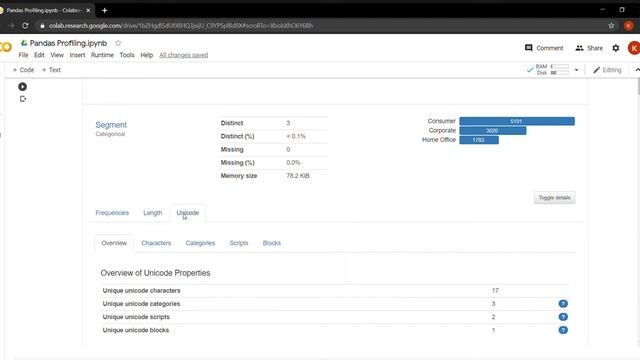This screenshot has width=640, height=360.
Task: Collapse the header with the caret
Action: tap(637, 70)
